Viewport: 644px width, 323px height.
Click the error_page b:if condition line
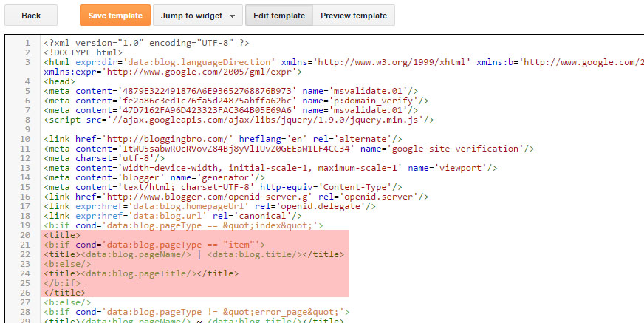196,312
